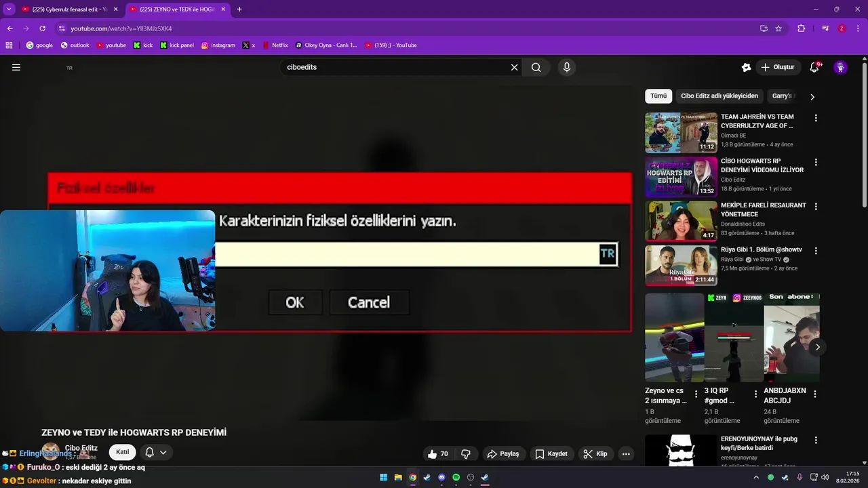Viewport: 868px width, 488px height.
Task: Click OK in the Fiziksel özellikler dialog
Action: (x=295, y=302)
